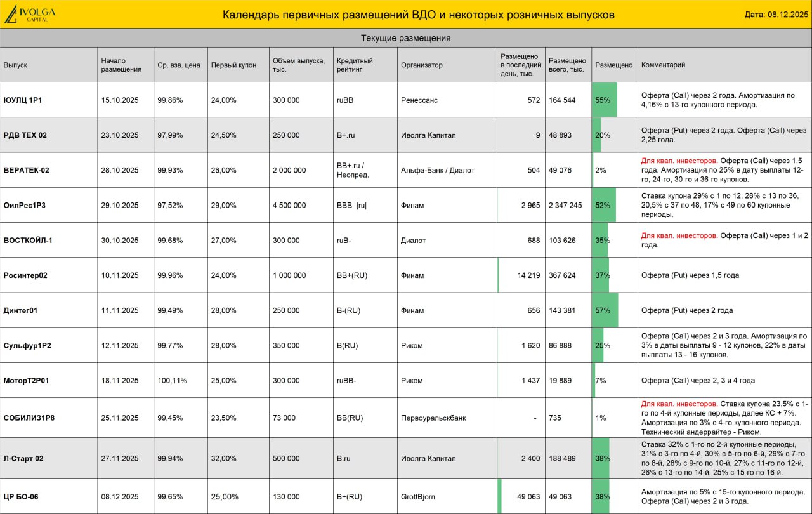Click the credit rating BBB–|ru|
This screenshot has height=514, width=812.
click(x=352, y=205)
